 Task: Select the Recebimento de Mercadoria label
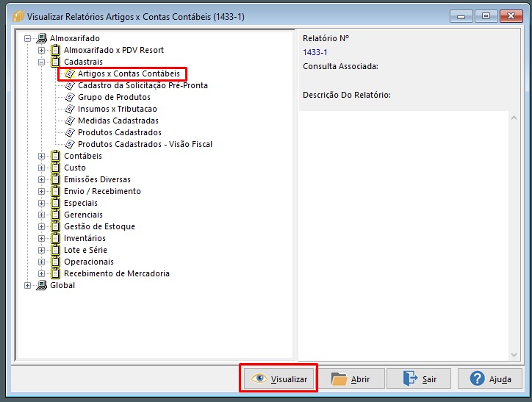click(x=117, y=273)
